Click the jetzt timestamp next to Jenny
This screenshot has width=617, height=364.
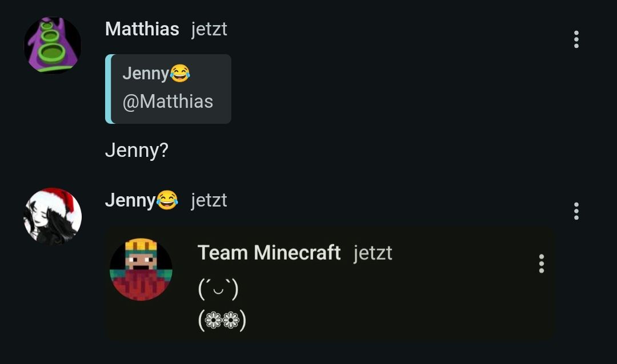pyautogui.click(x=209, y=200)
